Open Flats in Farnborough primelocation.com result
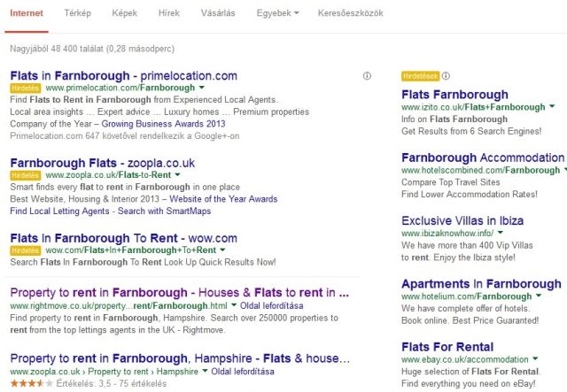Viewport: 567px width, 392px height. coord(124,76)
